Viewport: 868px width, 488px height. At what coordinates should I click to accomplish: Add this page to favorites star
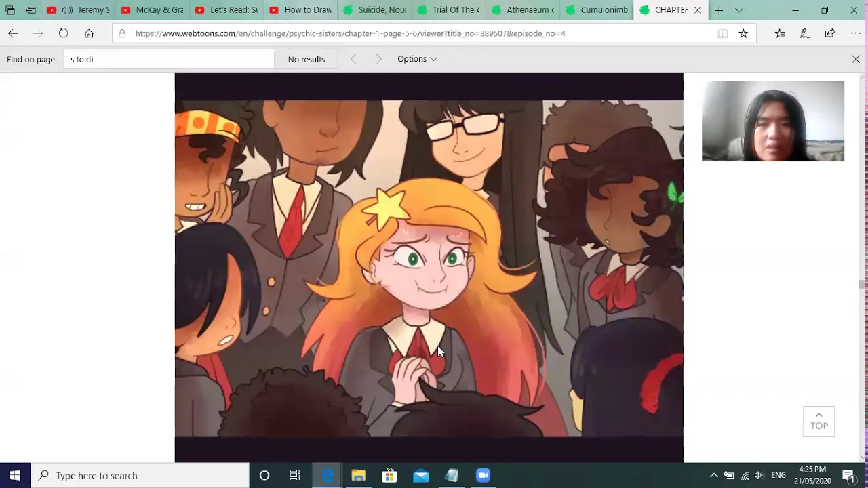(743, 33)
